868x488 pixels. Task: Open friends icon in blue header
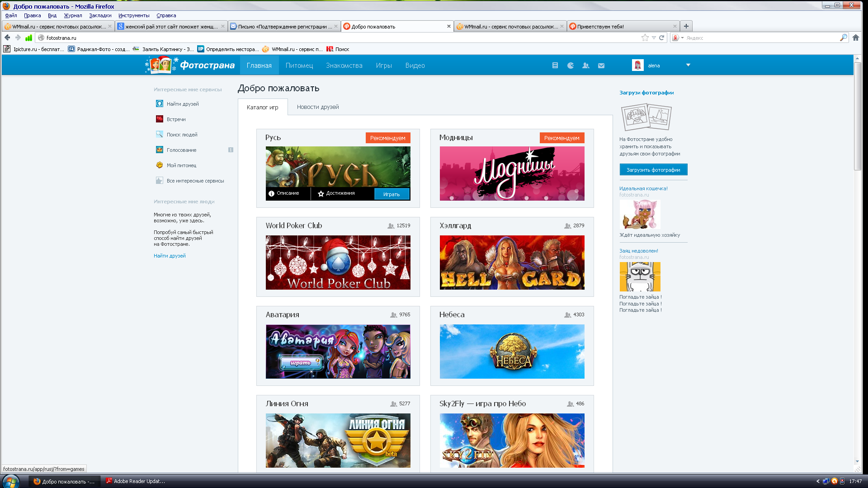(x=586, y=66)
